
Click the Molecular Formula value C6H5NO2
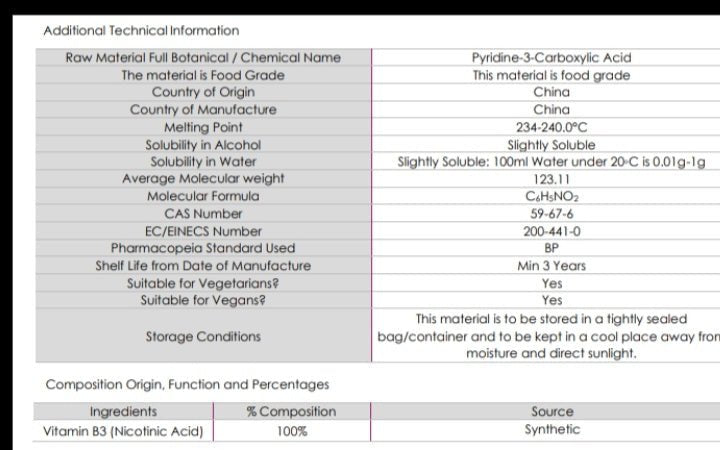tap(551, 196)
